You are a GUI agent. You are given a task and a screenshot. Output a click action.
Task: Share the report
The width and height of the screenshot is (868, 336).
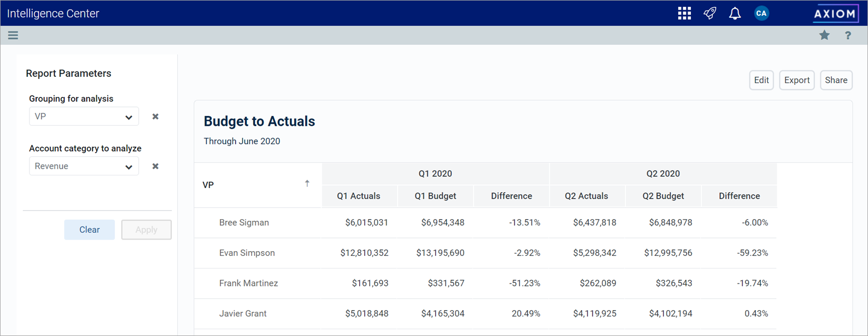[836, 80]
